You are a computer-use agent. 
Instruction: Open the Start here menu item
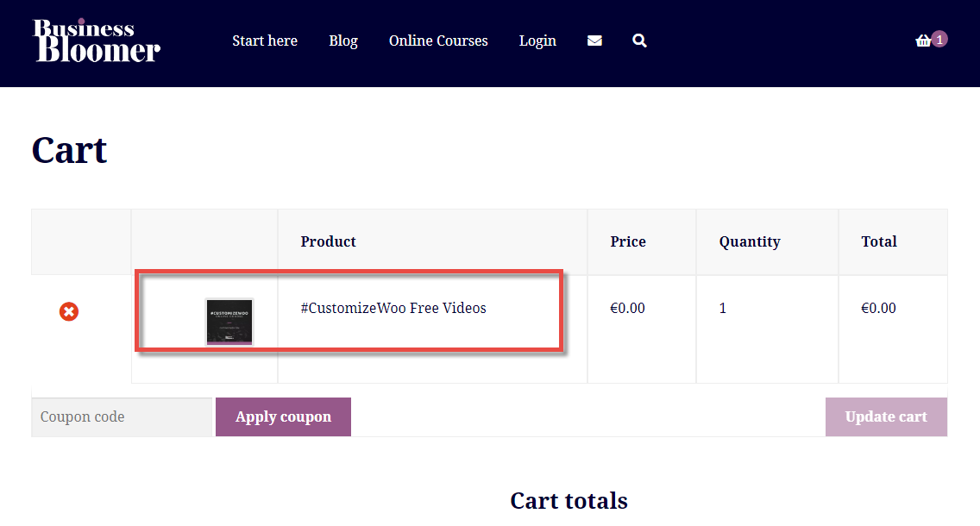tap(265, 41)
